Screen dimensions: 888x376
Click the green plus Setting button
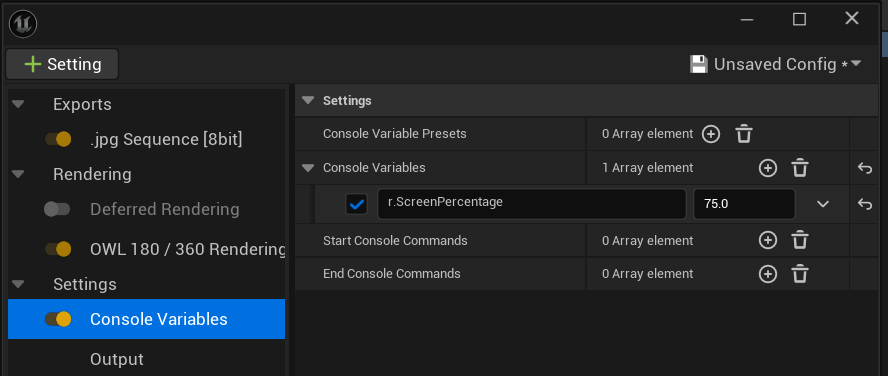tap(62, 64)
